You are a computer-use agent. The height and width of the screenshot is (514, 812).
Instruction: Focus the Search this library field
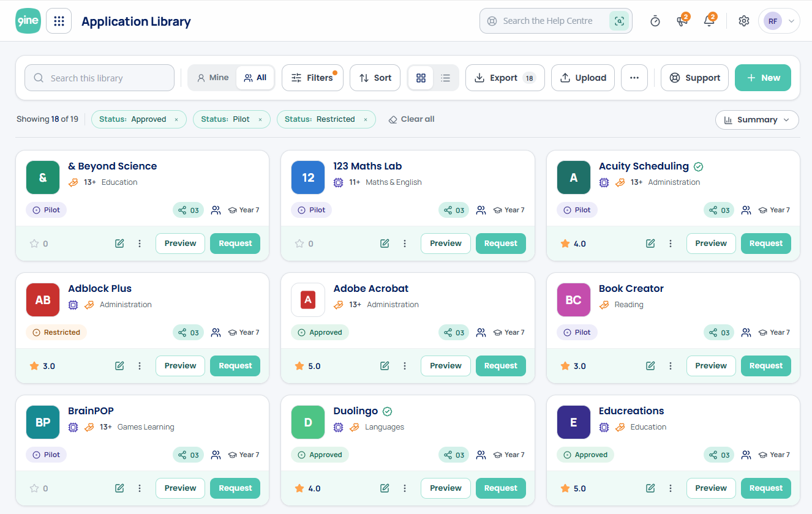coord(99,78)
